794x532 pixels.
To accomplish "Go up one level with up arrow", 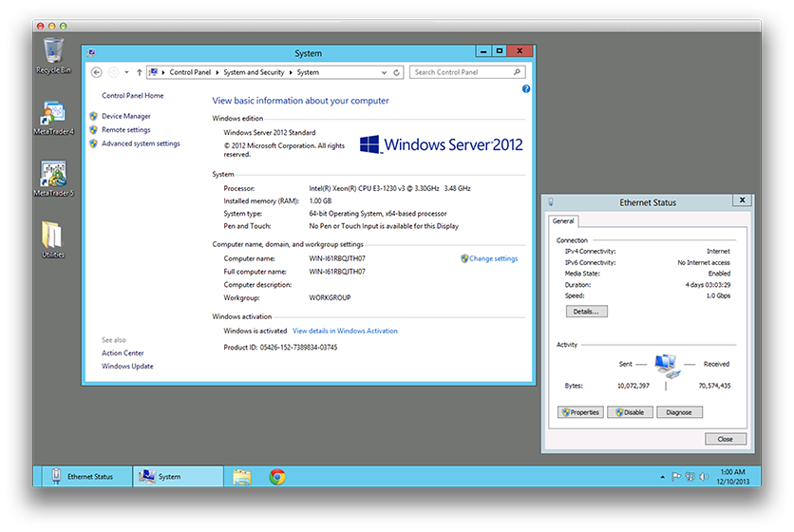I will (140, 72).
